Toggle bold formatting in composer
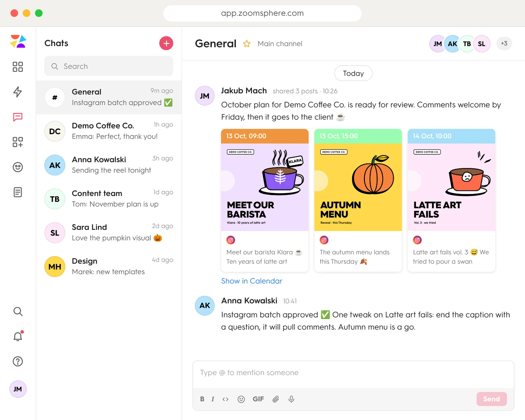The image size is (525, 420). click(202, 399)
